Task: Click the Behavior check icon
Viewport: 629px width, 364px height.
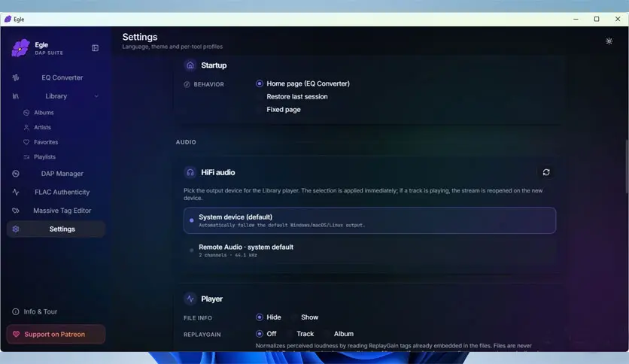Action: click(x=187, y=84)
